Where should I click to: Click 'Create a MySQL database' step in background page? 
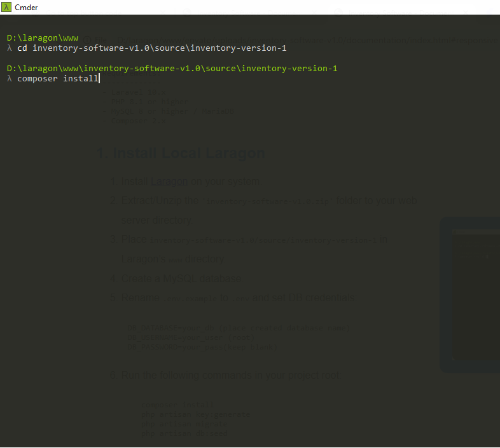(x=183, y=278)
